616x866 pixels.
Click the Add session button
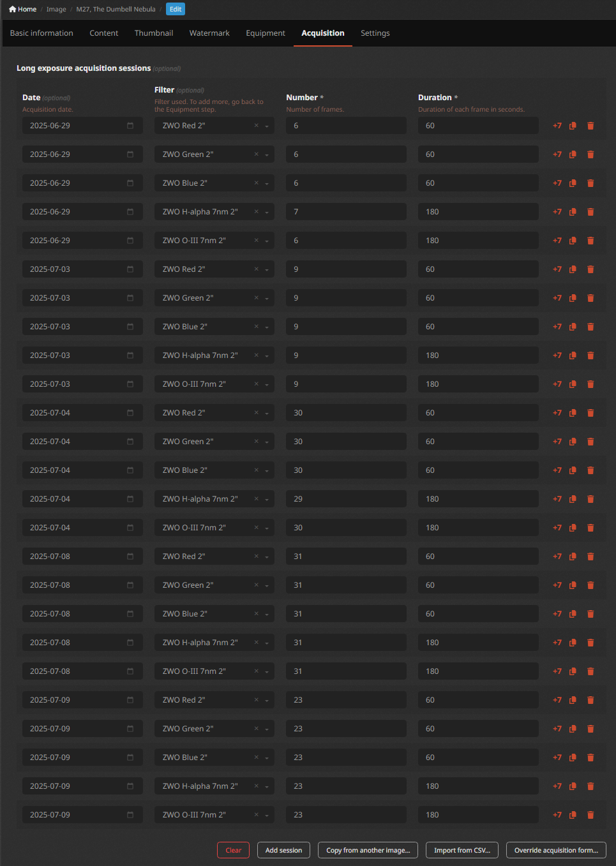284,850
